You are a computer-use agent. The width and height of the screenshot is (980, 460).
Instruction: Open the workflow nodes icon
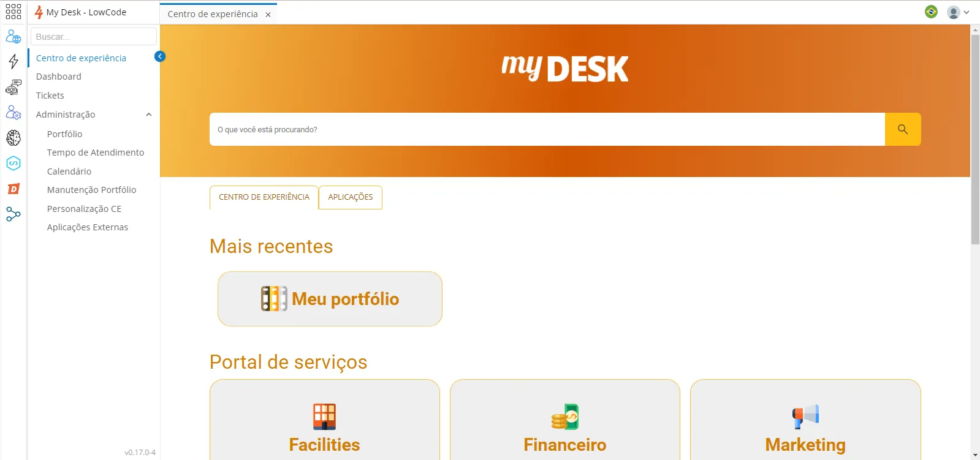pos(13,214)
